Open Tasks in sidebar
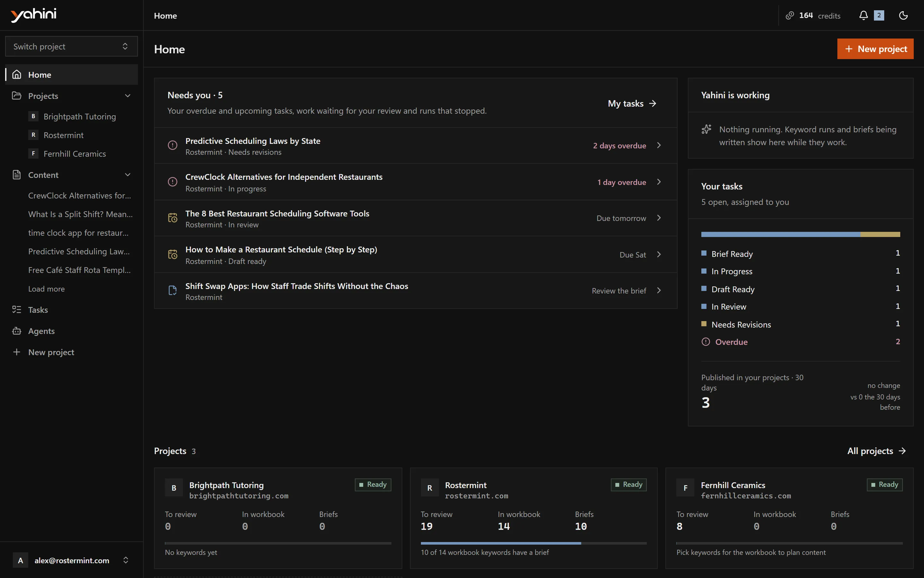The width and height of the screenshot is (924, 578). pyautogui.click(x=72, y=310)
